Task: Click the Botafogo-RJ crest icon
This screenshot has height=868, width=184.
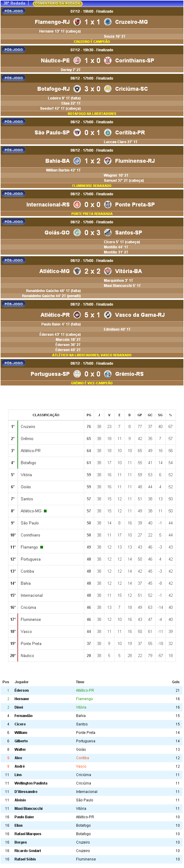Action: pos(77,89)
